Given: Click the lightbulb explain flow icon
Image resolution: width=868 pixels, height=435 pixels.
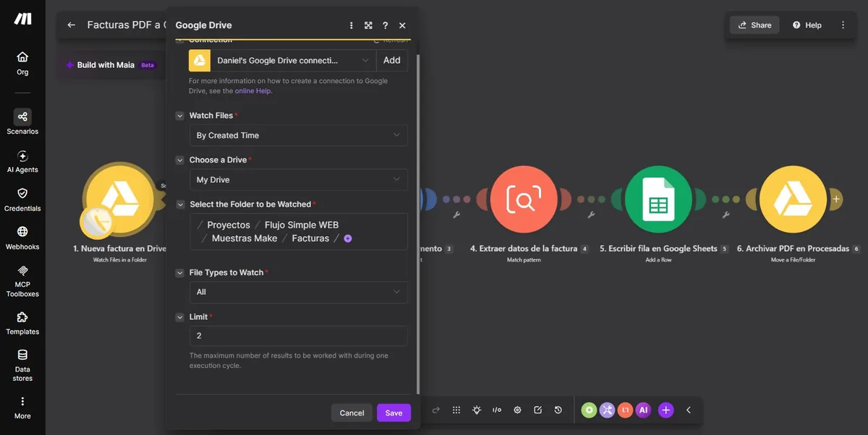Looking at the screenshot, I should click(x=477, y=410).
